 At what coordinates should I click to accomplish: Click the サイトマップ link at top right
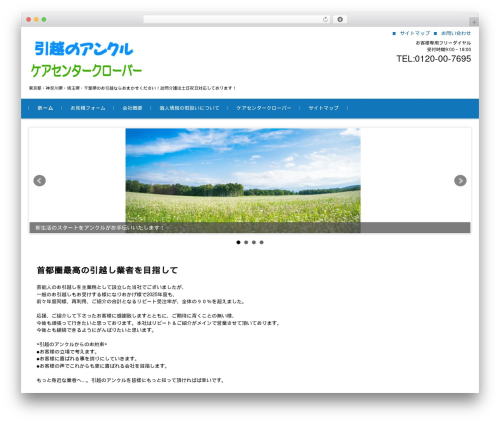[415, 33]
